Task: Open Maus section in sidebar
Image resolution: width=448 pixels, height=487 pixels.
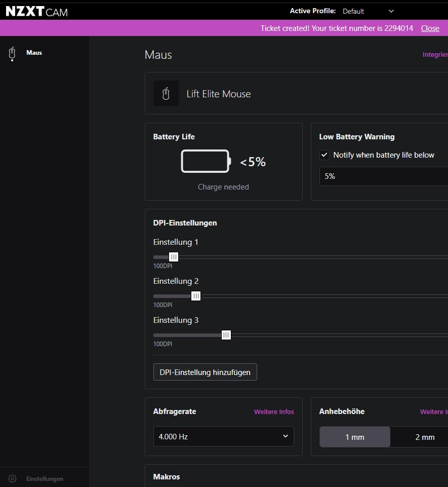Action: (34, 53)
